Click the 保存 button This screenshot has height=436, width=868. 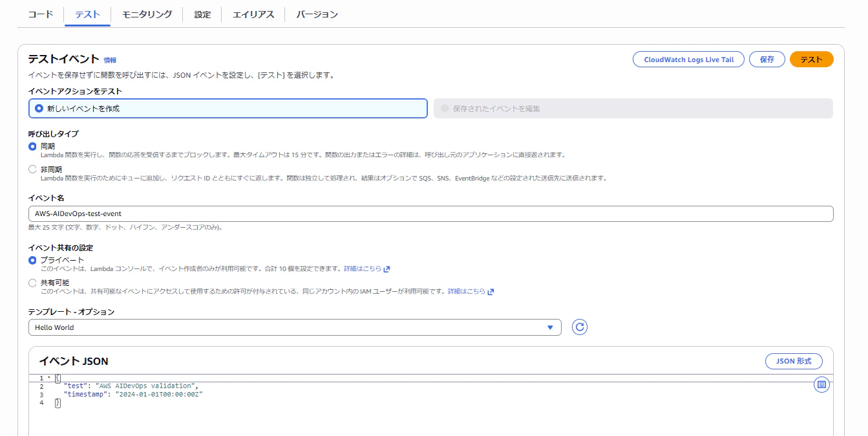(767, 60)
